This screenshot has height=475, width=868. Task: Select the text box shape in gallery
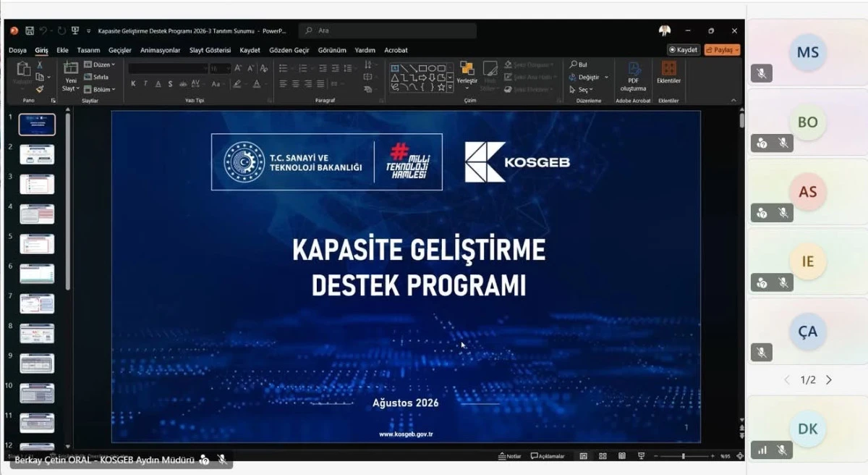coord(395,68)
